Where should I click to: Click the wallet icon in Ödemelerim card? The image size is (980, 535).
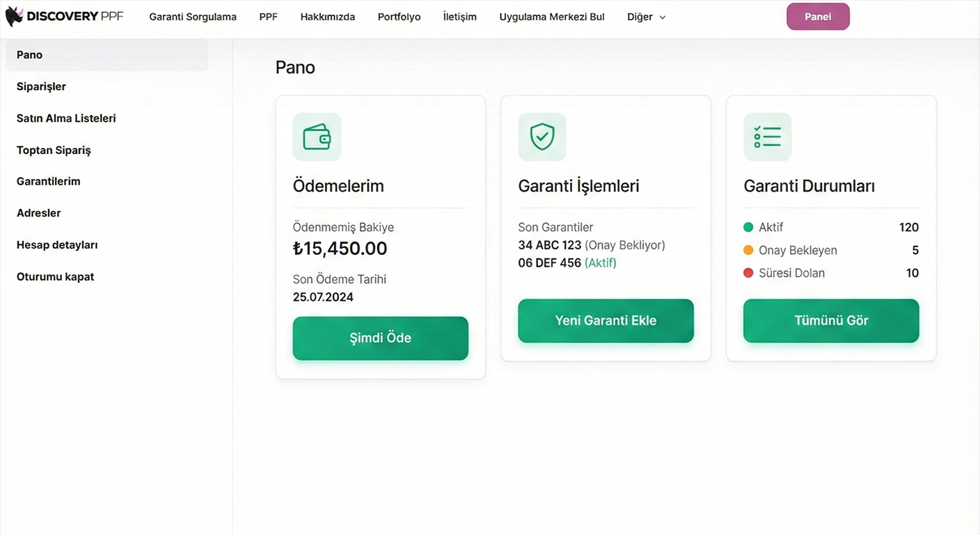pyautogui.click(x=317, y=137)
